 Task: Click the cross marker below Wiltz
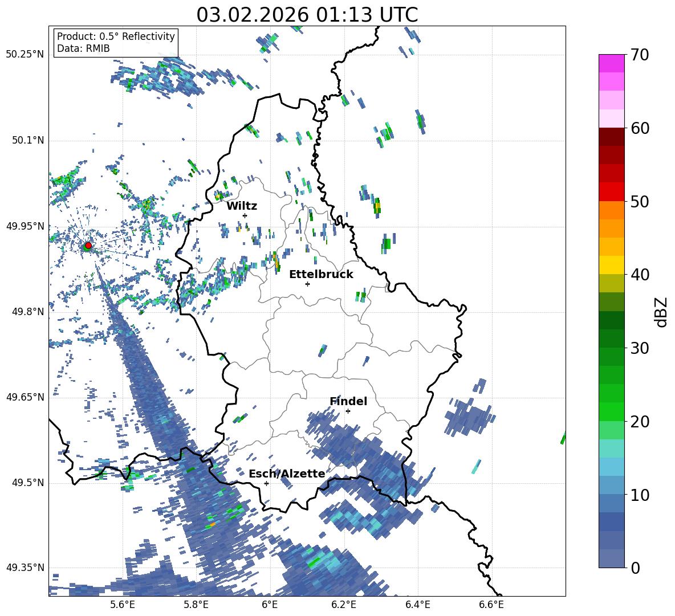[x=245, y=215]
